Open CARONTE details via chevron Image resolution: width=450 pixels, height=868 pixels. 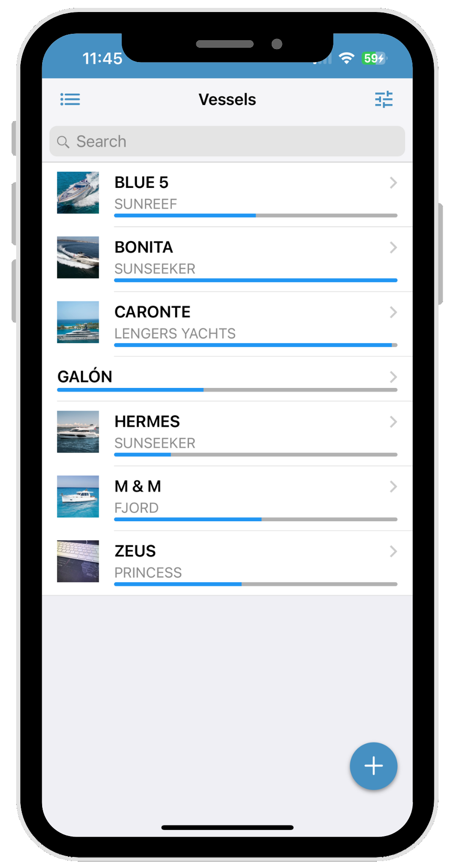(393, 312)
